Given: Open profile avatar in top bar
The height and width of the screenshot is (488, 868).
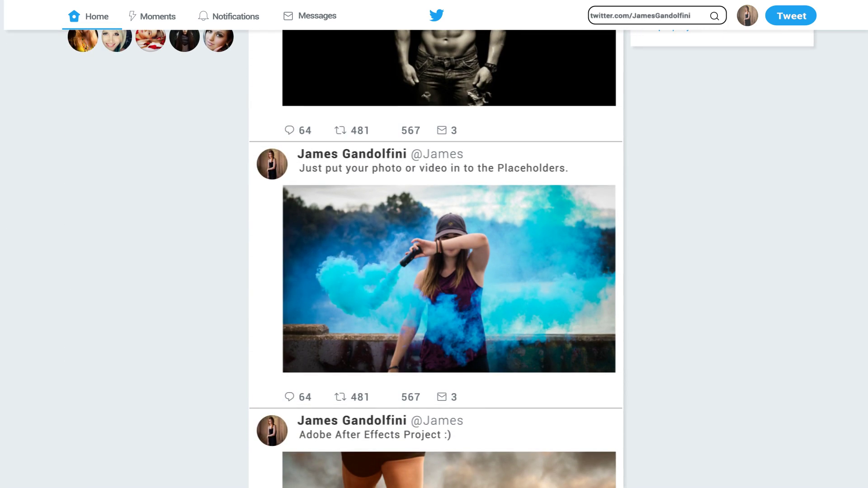Looking at the screenshot, I should pyautogui.click(x=747, y=16).
